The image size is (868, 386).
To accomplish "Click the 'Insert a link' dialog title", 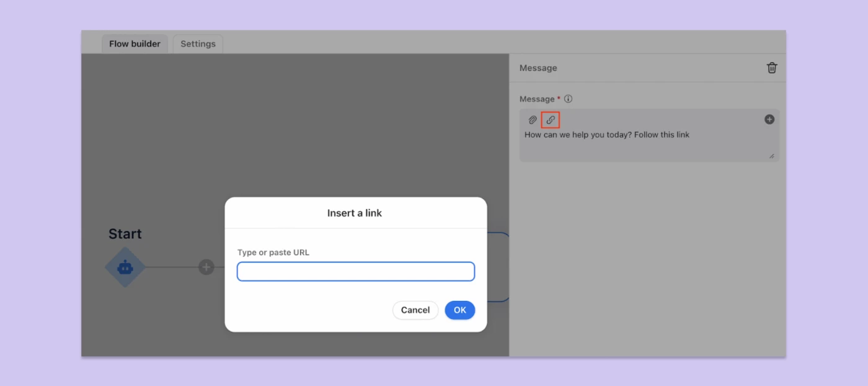I will 355,213.
